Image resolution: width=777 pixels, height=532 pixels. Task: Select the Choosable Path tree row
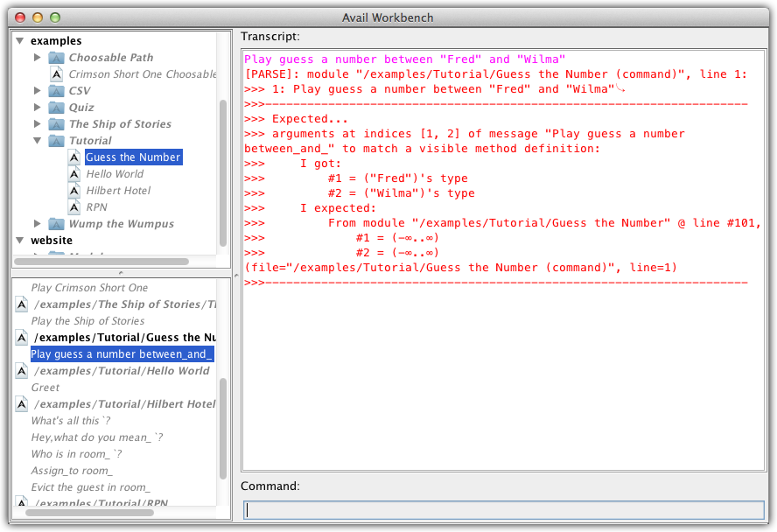(x=111, y=58)
